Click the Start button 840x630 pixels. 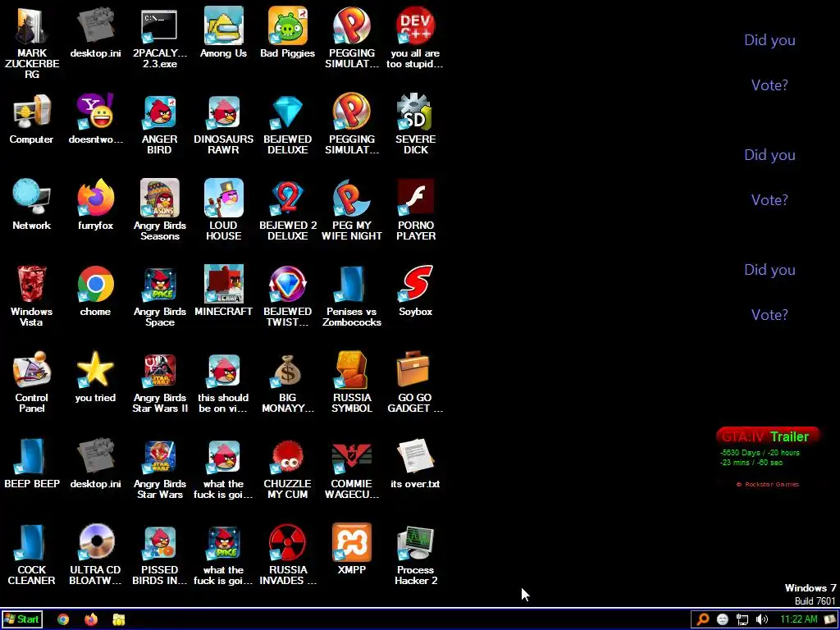coord(21,620)
